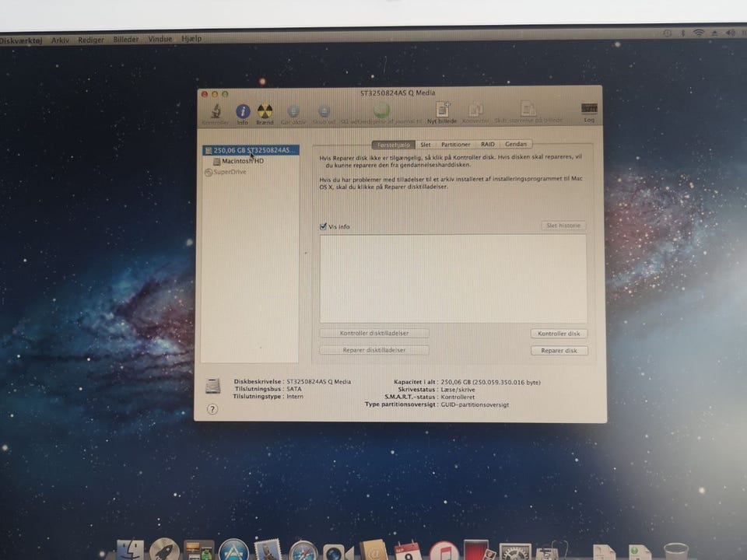Click the Kontroller disk button
Viewport: 747px width, 560px height.
click(559, 334)
